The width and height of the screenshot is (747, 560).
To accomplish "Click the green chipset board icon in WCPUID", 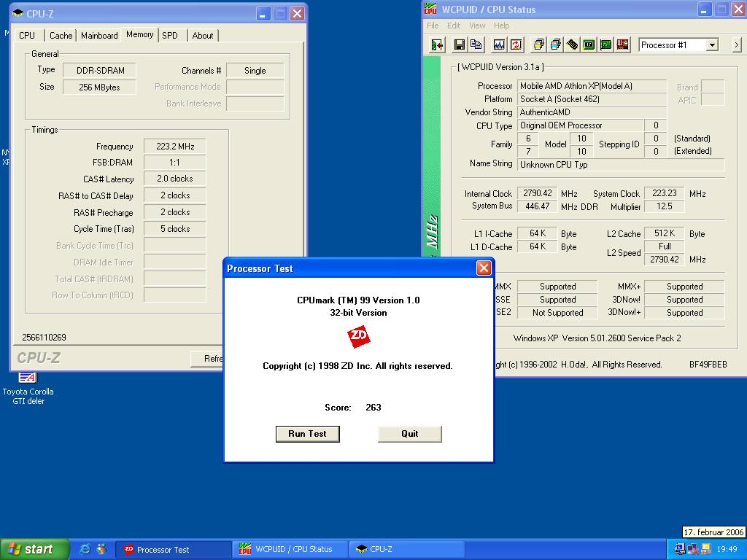I will click(589, 45).
